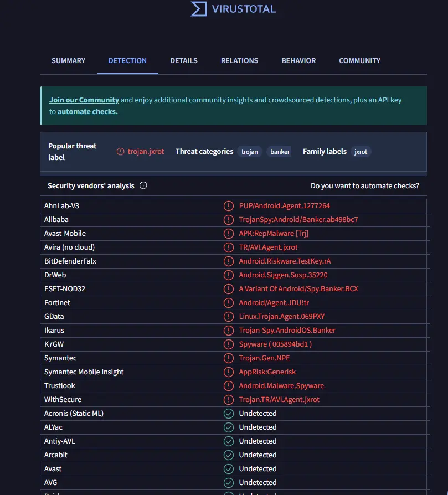Select detection PUP/Android.Agent.1277264
The image size is (448, 495).
click(x=285, y=206)
